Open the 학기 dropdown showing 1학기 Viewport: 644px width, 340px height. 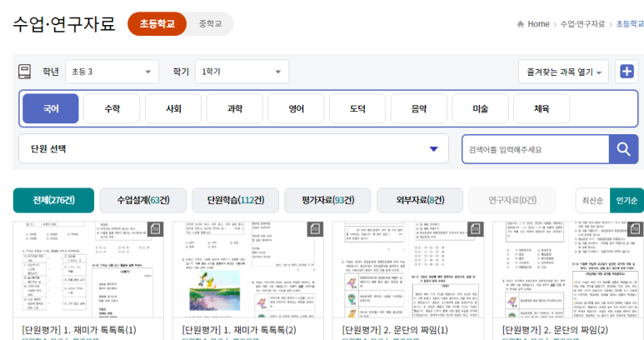[242, 72]
